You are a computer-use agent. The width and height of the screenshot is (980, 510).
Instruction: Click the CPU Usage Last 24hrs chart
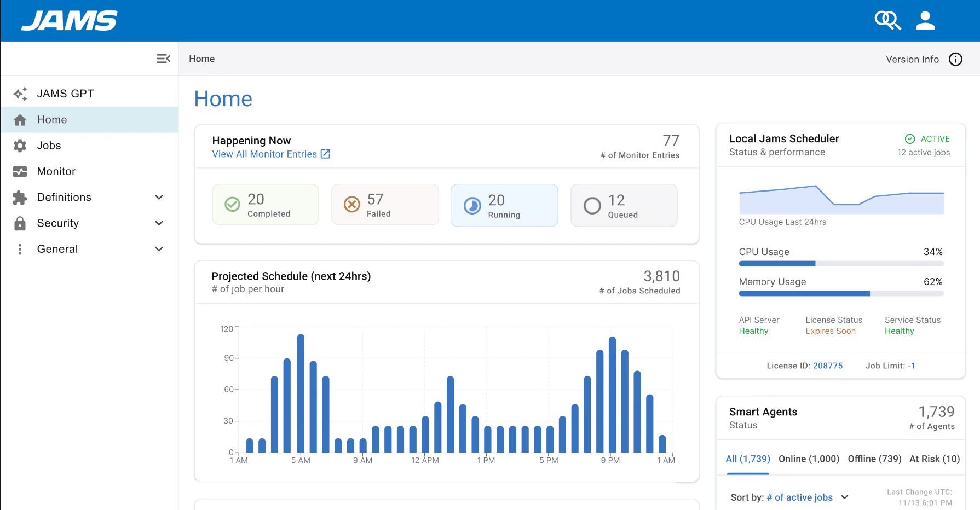(x=841, y=200)
